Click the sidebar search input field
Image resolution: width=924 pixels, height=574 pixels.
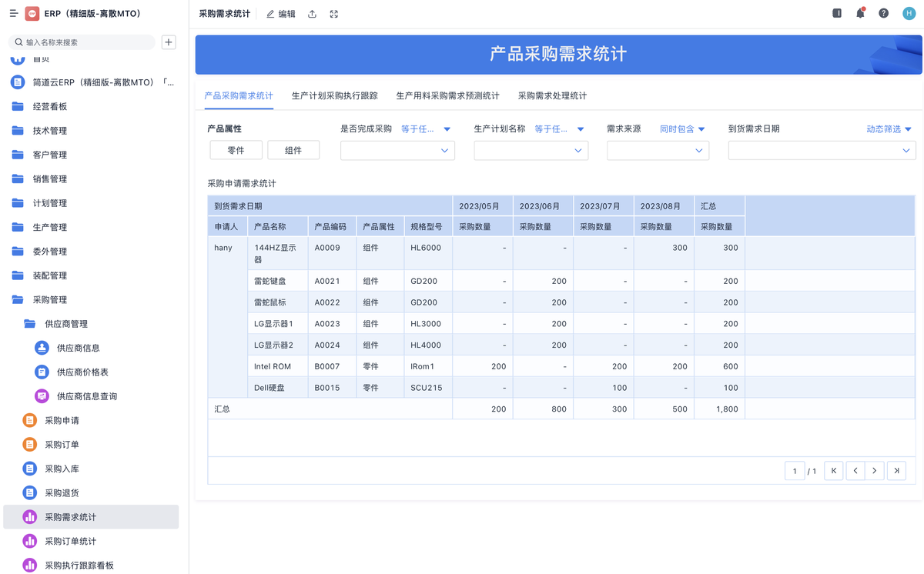point(86,42)
